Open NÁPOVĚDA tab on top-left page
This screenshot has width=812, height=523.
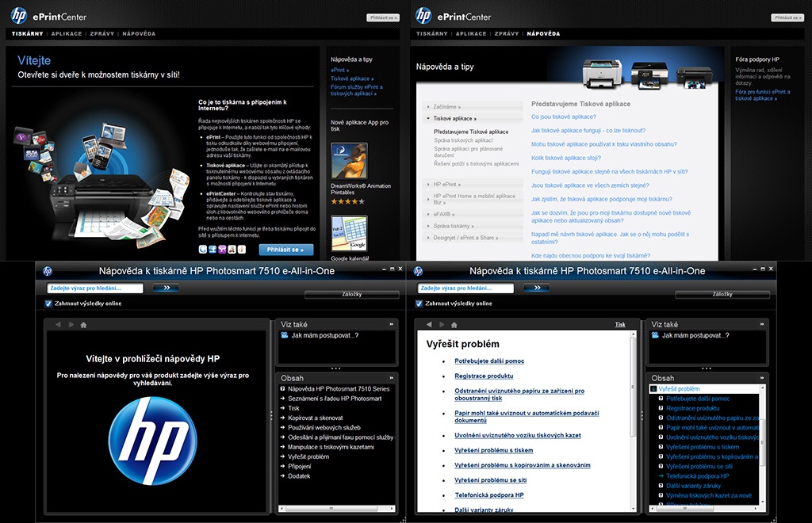(x=139, y=33)
